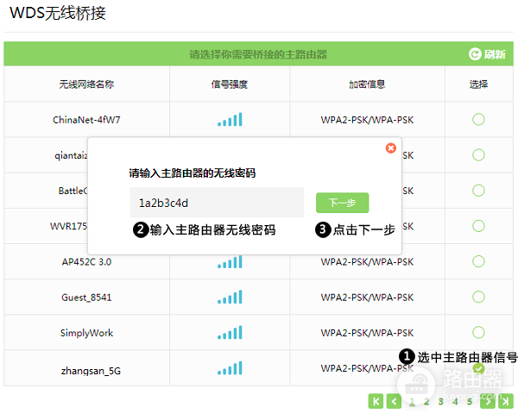
Task: Click signal strength bars for ChinaNet-4fW7
Action: (x=230, y=119)
